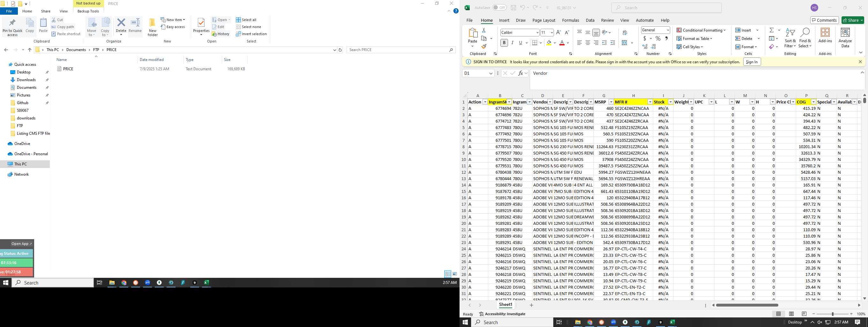868x327 pixels.
Task: Open the Share tab in File Explorer
Action: [x=46, y=11]
